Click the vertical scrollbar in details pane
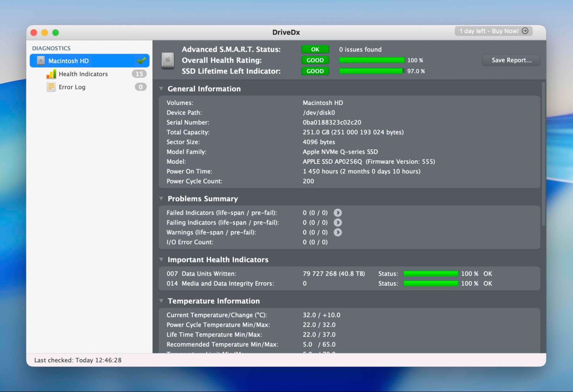The height and width of the screenshot is (392, 573). (x=543, y=155)
